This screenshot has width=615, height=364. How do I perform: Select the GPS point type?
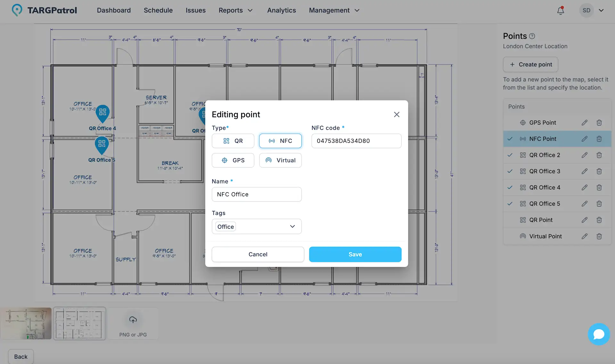coord(233,160)
